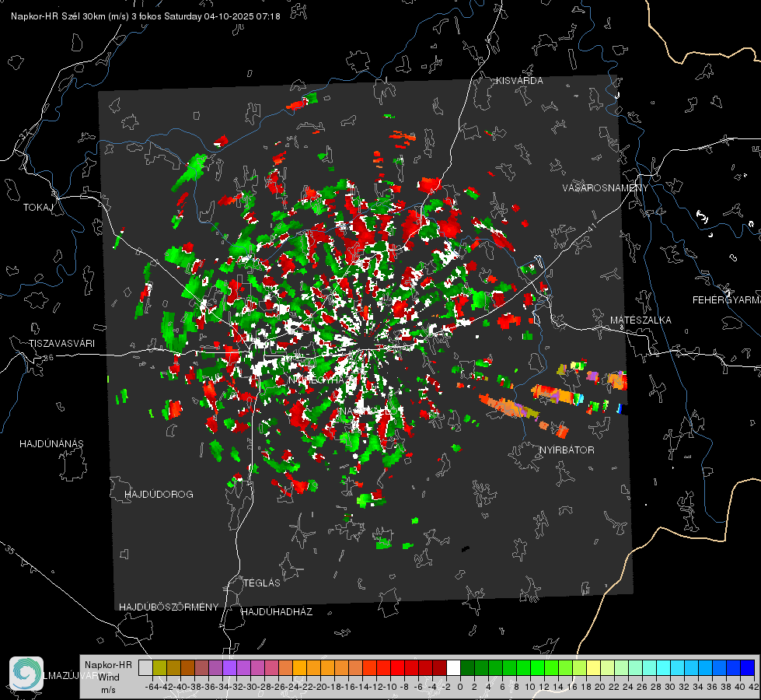Click the VÁSÁROSNAMÉNY town label
761x700 pixels.
pos(606,187)
